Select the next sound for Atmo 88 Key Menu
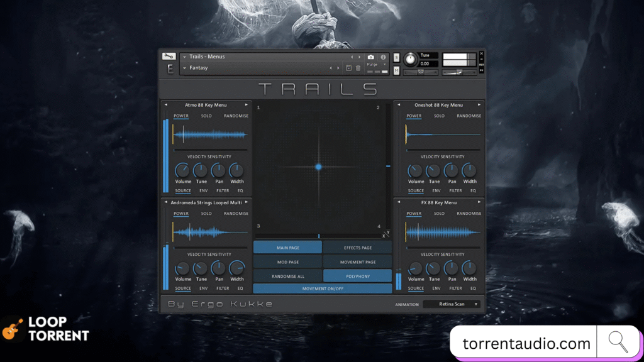 pos(246,105)
